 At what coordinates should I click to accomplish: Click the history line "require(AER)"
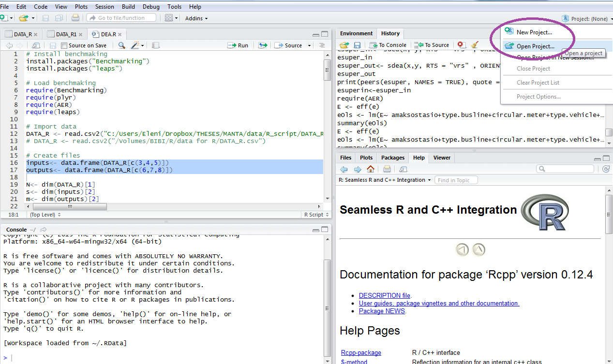[360, 98]
